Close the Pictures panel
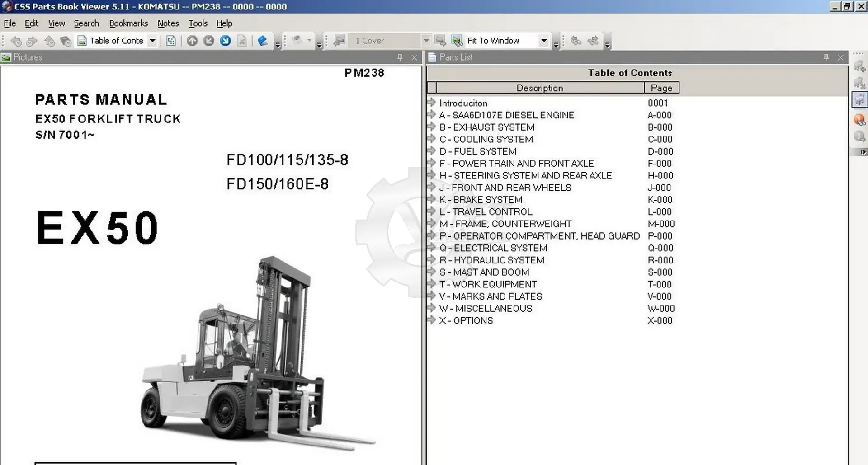Image resolution: width=868 pixels, height=465 pixels. click(414, 57)
